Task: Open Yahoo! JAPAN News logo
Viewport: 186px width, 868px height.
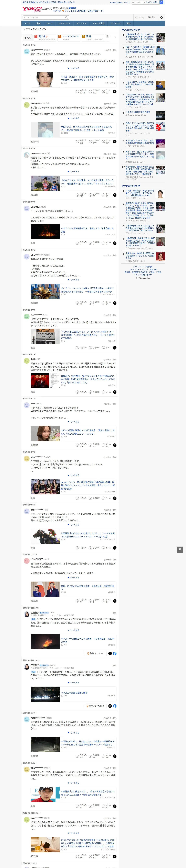Action: point(37,9)
